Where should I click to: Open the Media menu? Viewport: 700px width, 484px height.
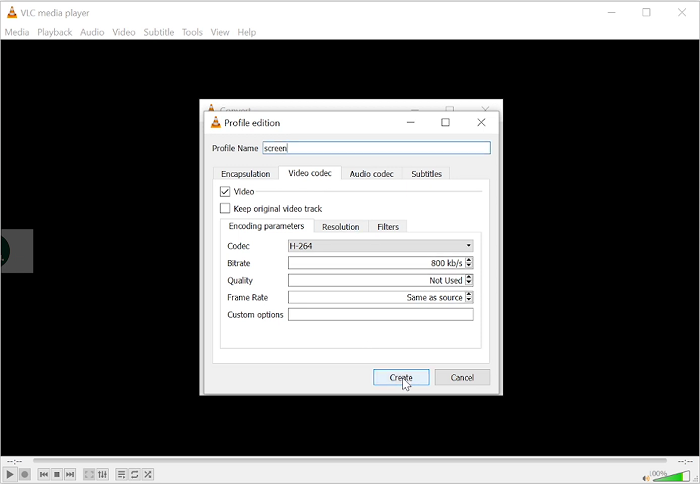[17, 32]
